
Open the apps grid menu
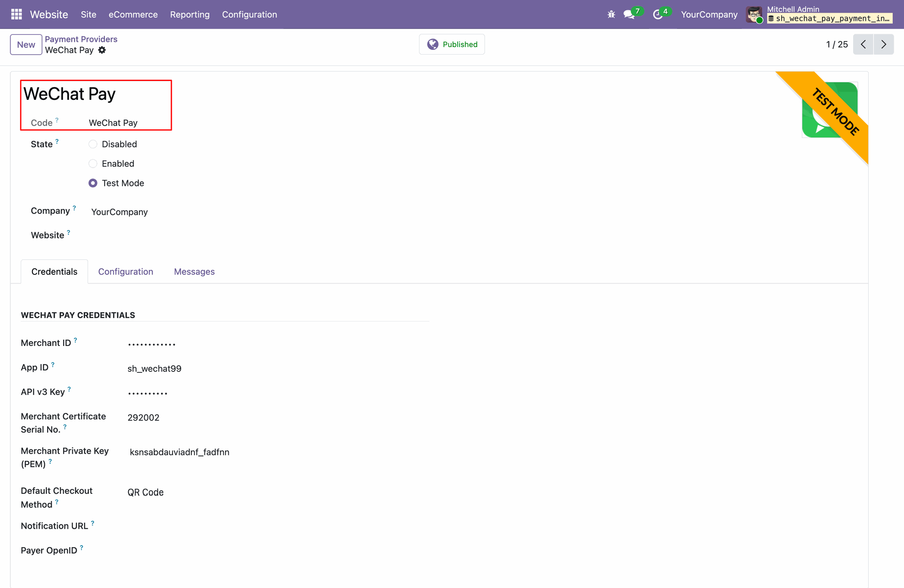[x=16, y=15]
